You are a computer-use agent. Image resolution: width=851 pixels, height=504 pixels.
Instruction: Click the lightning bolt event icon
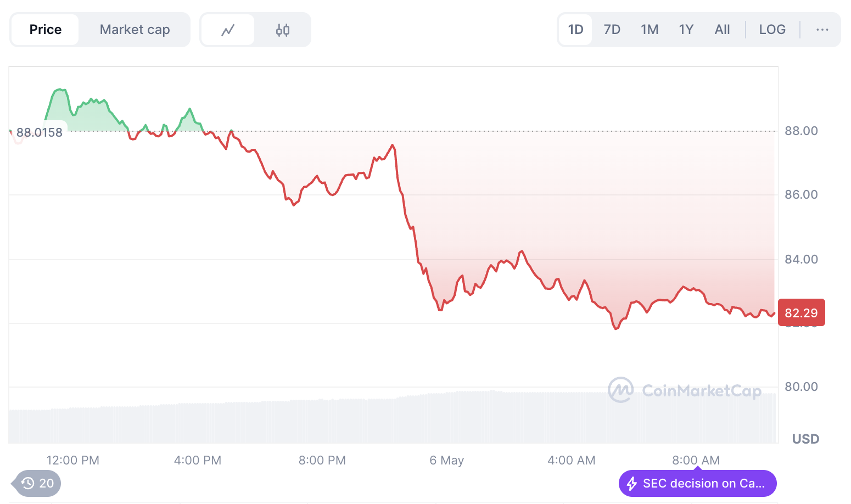632,484
